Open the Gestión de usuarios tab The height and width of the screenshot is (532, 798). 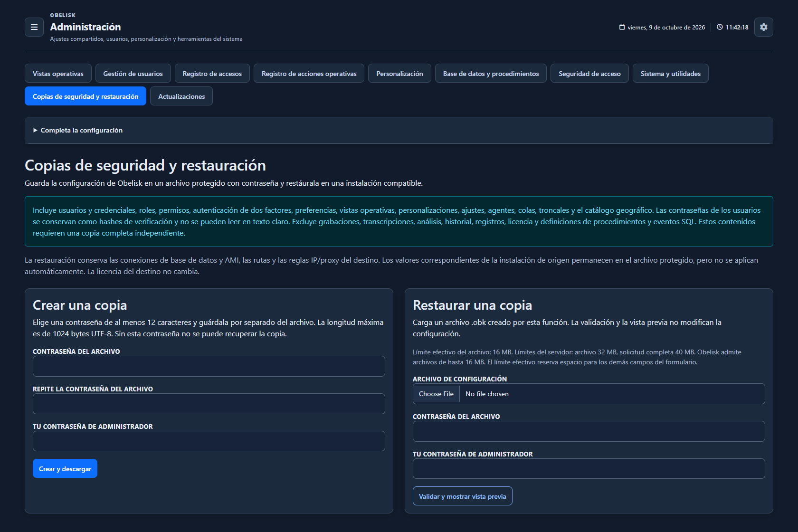[x=133, y=74]
